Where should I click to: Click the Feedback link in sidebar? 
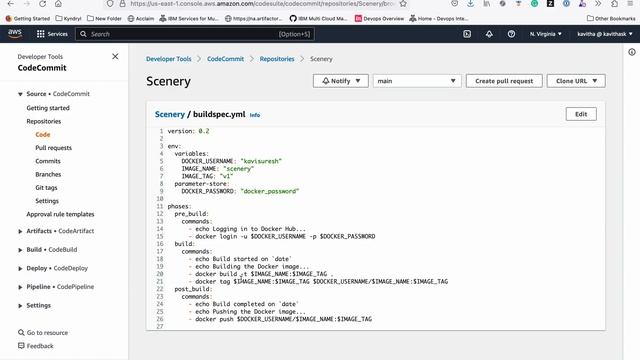[40, 346]
